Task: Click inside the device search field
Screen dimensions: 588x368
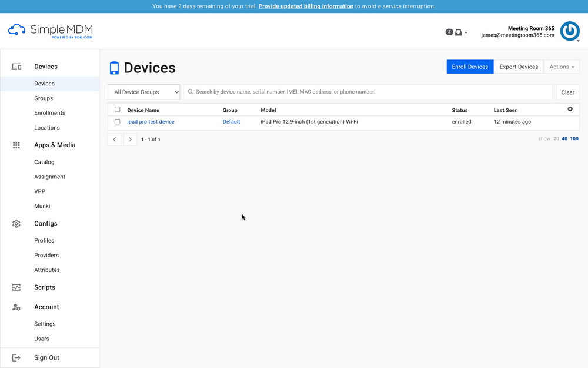Action: point(353,92)
